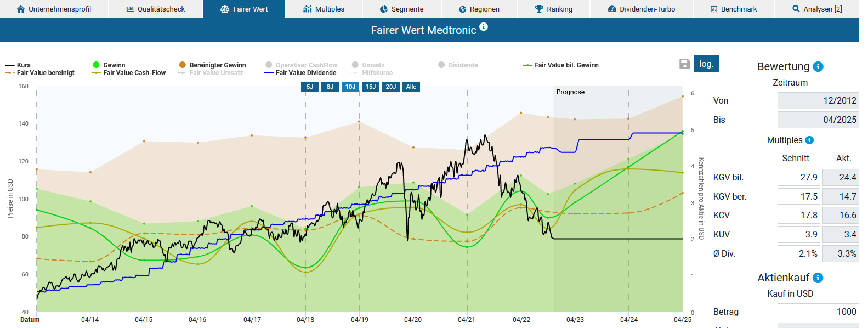Click the Ø Div. Schnitt value 2.1%
Viewport: 868px width, 328px height.
799,253
